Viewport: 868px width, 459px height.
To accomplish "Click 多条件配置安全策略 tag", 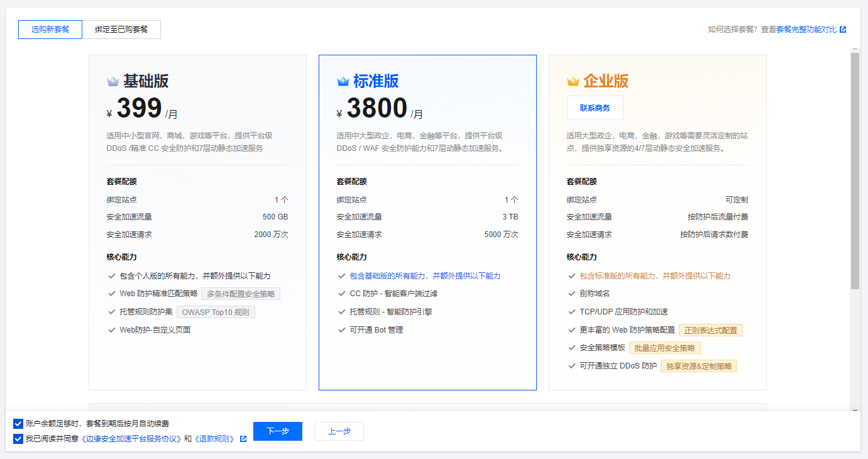I will tap(241, 294).
